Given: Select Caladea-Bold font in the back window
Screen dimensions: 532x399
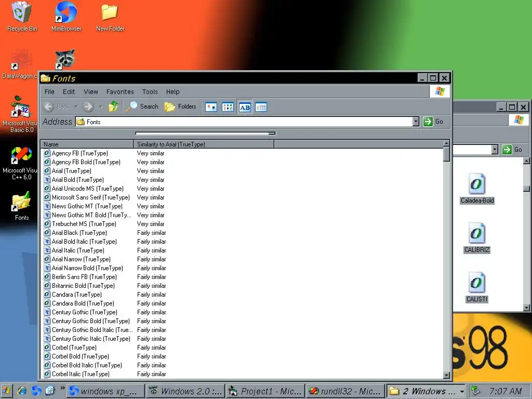Looking at the screenshot, I should [477, 189].
